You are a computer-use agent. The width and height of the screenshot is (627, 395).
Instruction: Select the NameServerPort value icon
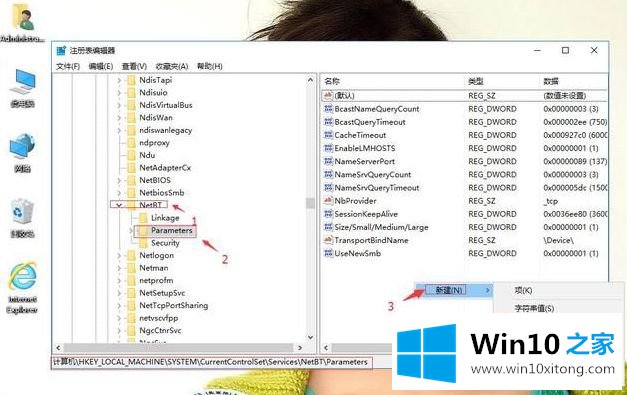point(328,162)
